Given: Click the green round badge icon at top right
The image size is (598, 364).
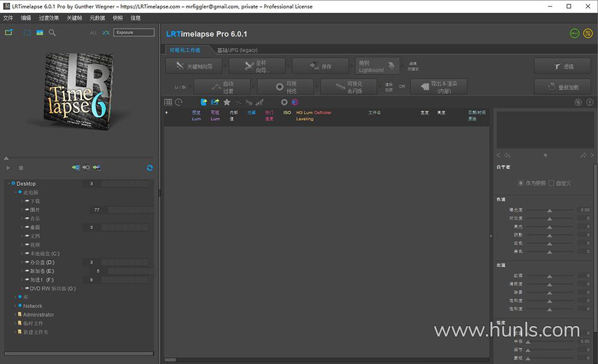Looking at the screenshot, I should pyautogui.click(x=574, y=34).
